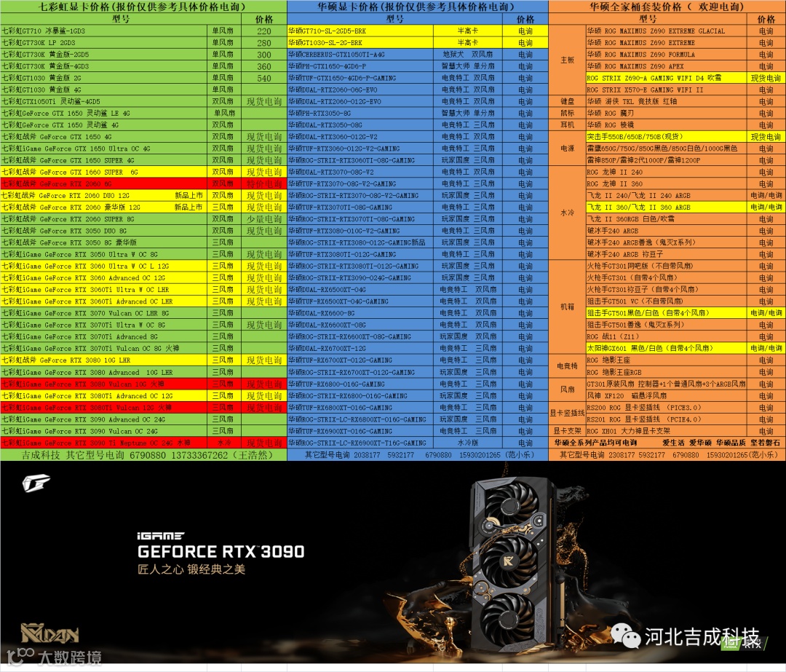Select cell "七彩虹GTX1050Ti 灵动鲨-4GD5"
The height and width of the screenshot is (672, 786).
[104, 101]
